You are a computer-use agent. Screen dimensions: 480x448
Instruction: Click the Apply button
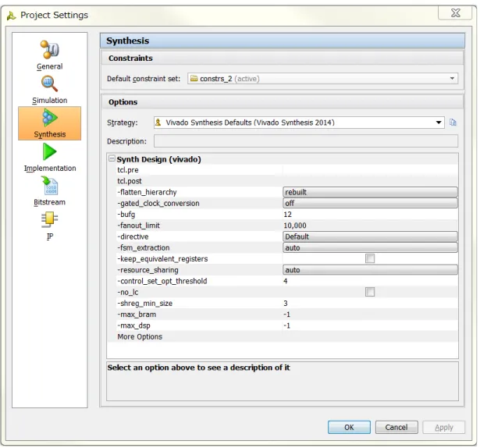coord(444,427)
